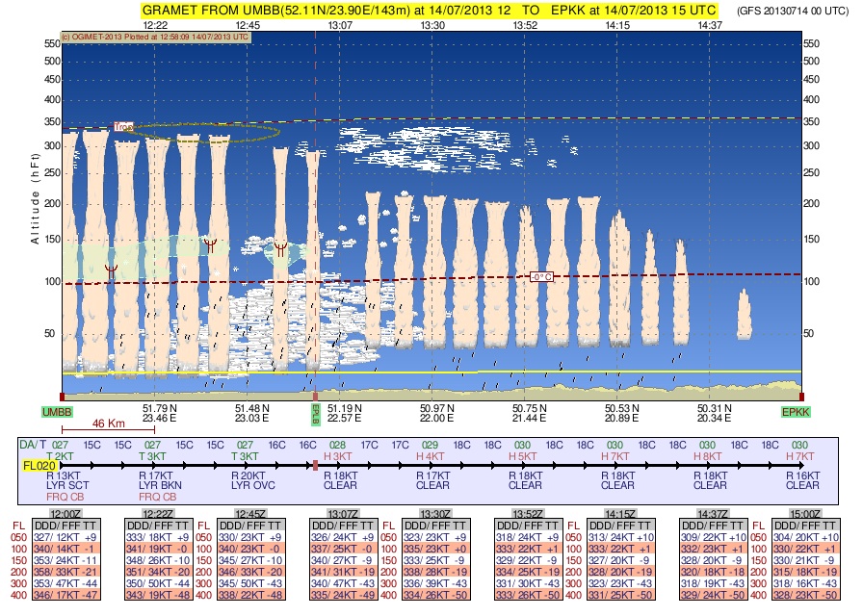Click the yellow GRAMET FROM UMBB title
This screenshot has height=616, width=863.
429,9
